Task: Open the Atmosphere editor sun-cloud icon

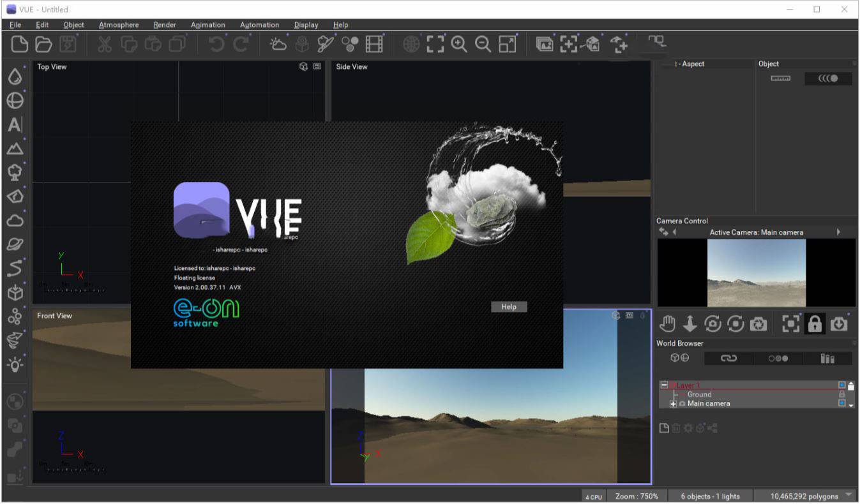Action: (279, 44)
